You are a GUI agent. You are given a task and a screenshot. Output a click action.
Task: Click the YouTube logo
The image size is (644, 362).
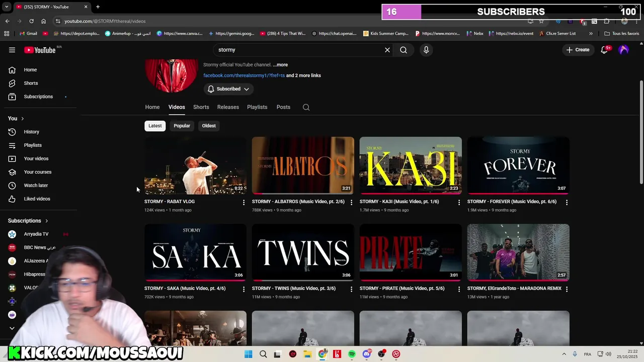click(x=40, y=50)
